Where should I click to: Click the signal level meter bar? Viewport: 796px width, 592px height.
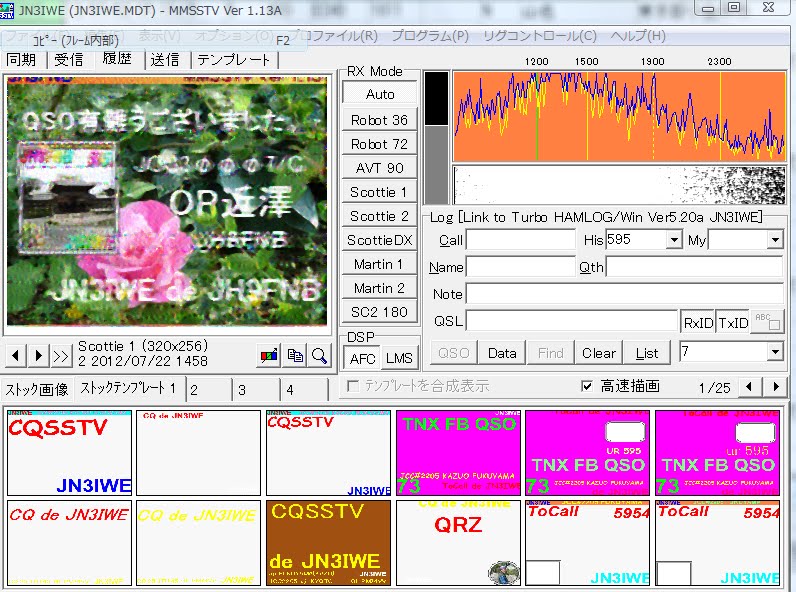436,138
